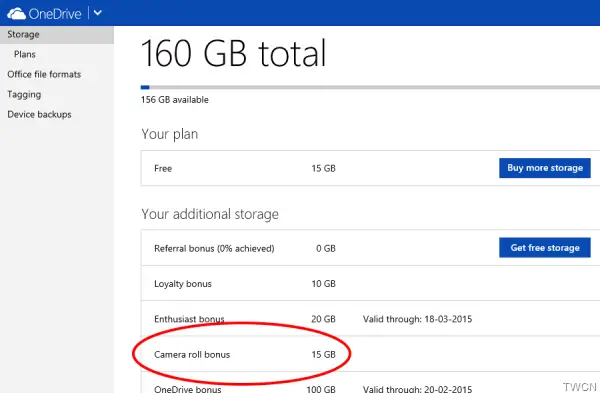Open Device backups in sidebar
Screen dimensions: 600x393
point(39,114)
